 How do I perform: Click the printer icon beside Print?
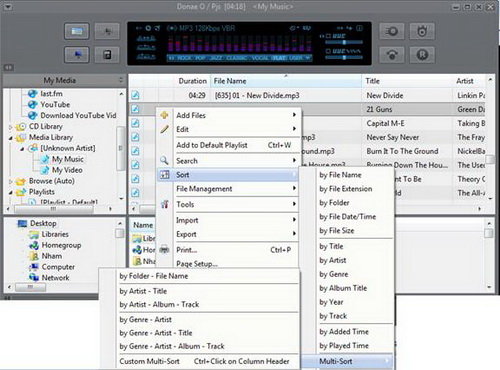pos(164,249)
